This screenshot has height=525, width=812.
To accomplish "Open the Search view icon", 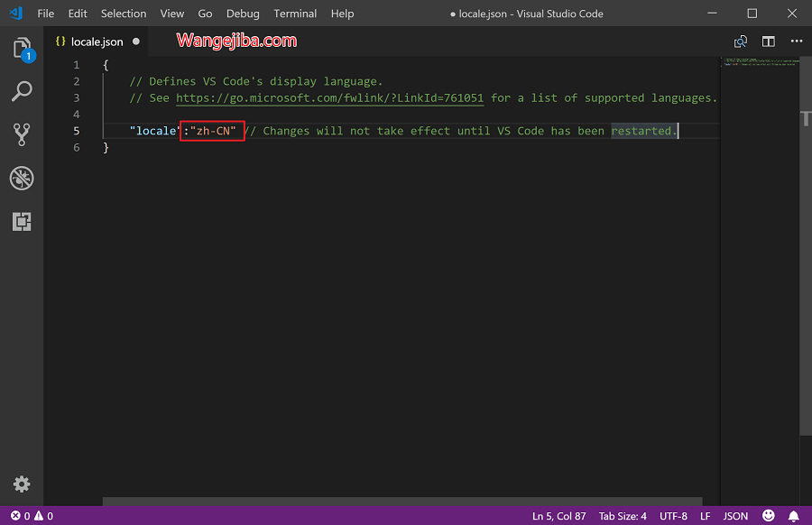I will tap(22, 91).
